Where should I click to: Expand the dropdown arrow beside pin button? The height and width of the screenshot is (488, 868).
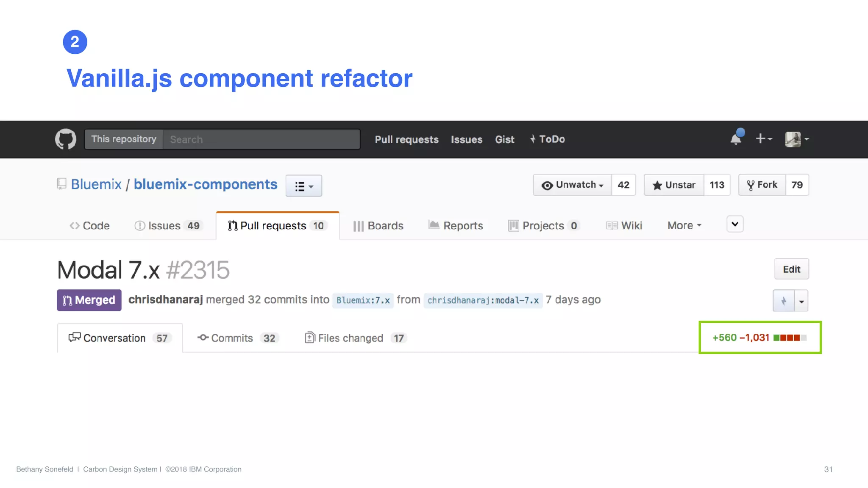pyautogui.click(x=801, y=301)
